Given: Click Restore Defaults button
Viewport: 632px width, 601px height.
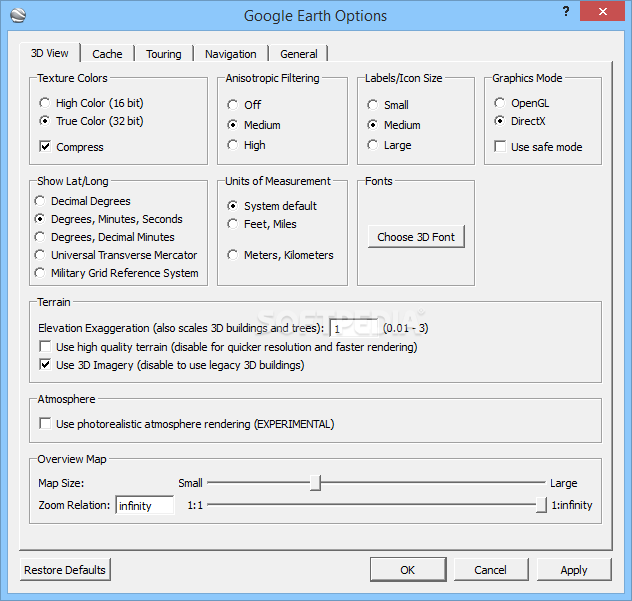Looking at the screenshot, I should click(65, 570).
